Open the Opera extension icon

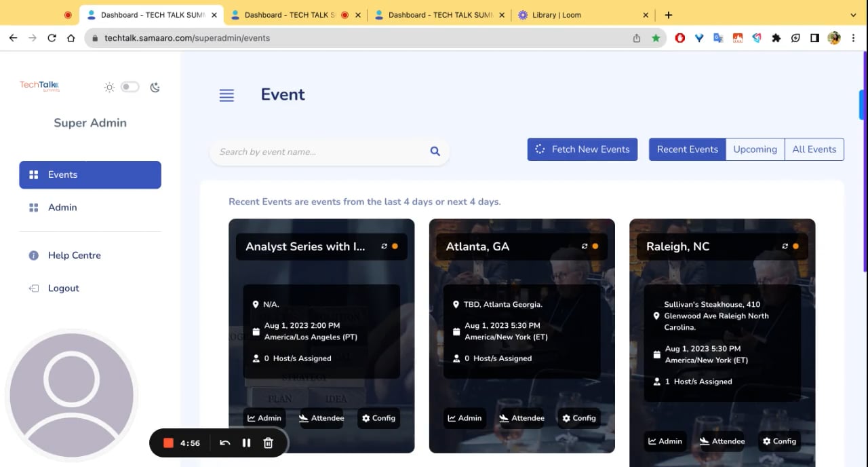[680, 38]
